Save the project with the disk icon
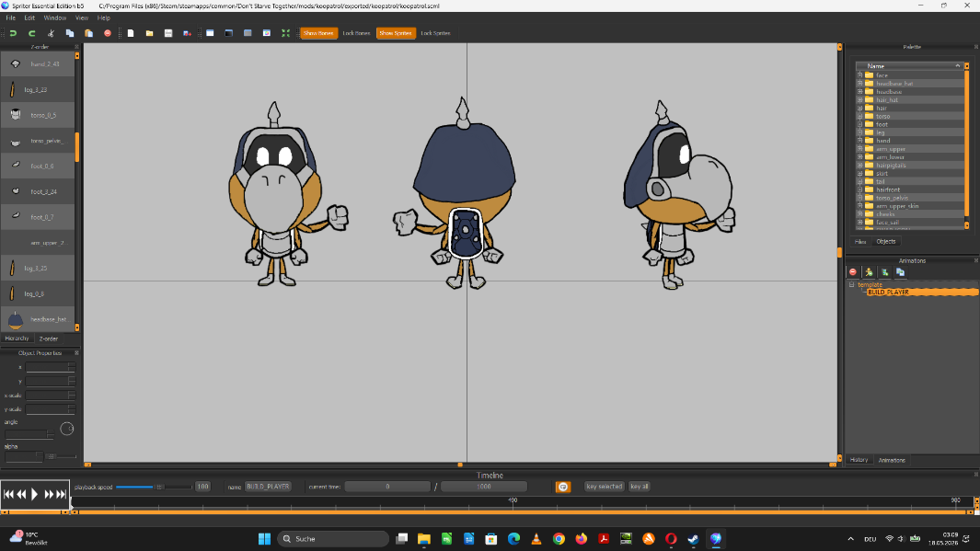This screenshot has height=551, width=980. click(x=168, y=33)
